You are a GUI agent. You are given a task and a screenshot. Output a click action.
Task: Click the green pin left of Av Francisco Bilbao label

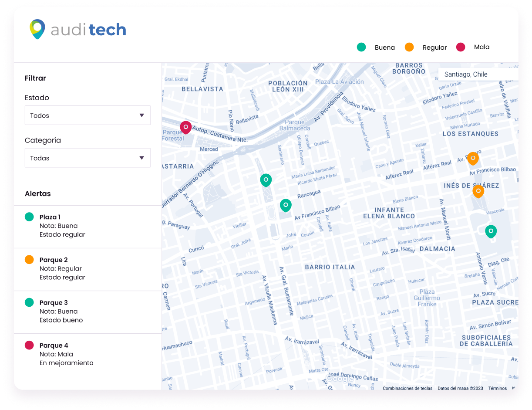pos(286,205)
